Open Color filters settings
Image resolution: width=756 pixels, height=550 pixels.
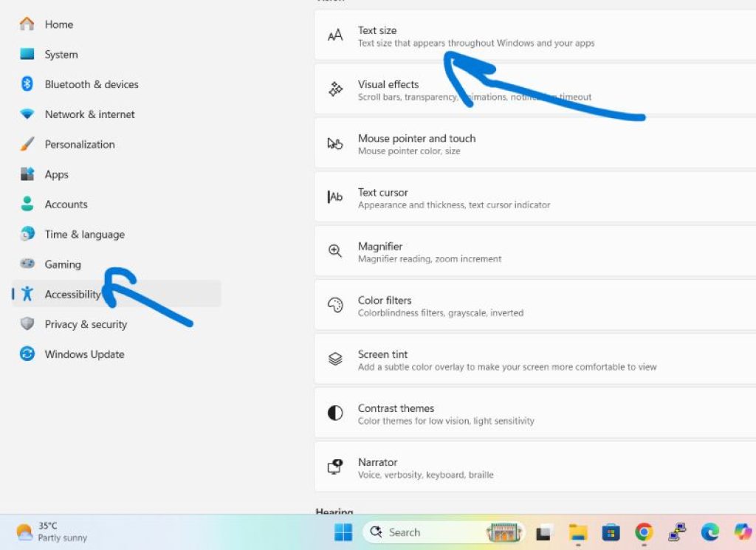click(535, 306)
